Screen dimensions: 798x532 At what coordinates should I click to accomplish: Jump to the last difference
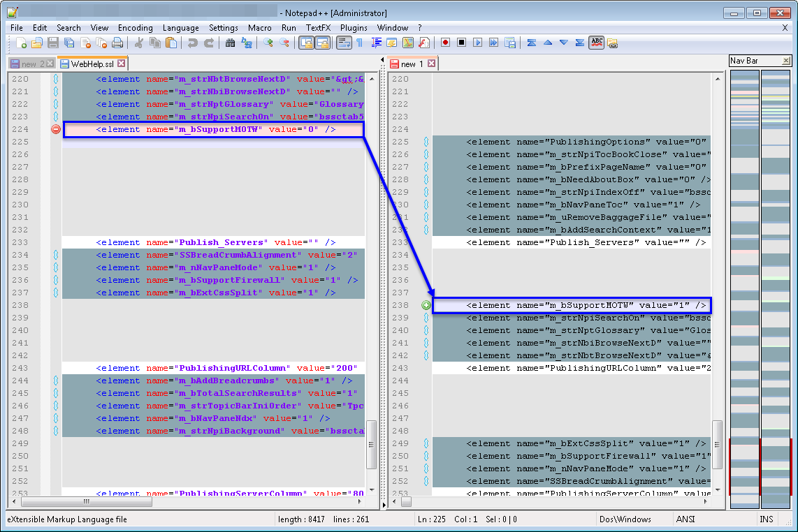(580, 43)
